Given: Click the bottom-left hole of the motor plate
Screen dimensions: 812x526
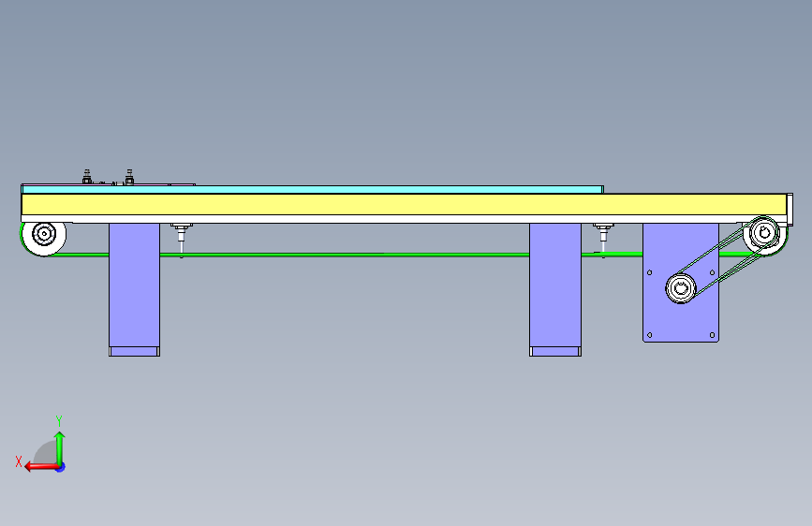Looking at the screenshot, I should (x=649, y=335).
